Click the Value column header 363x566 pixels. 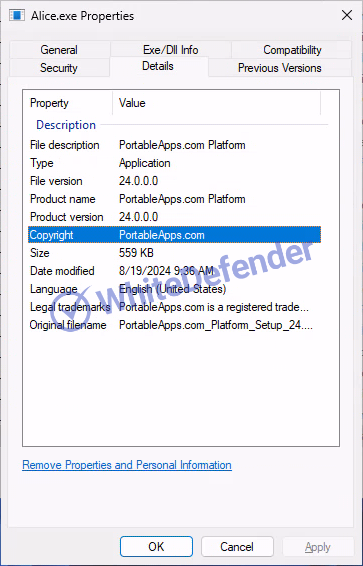pos(217,103)
